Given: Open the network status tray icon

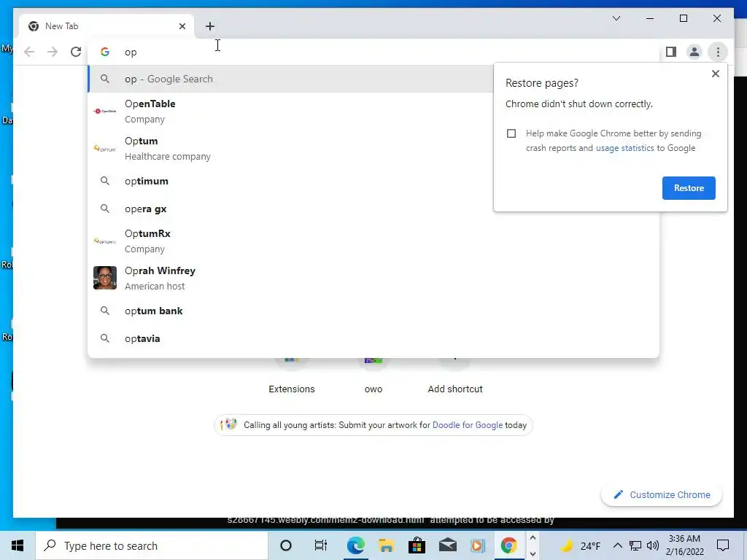Looking at the screenshot, I should coord(635,545).
